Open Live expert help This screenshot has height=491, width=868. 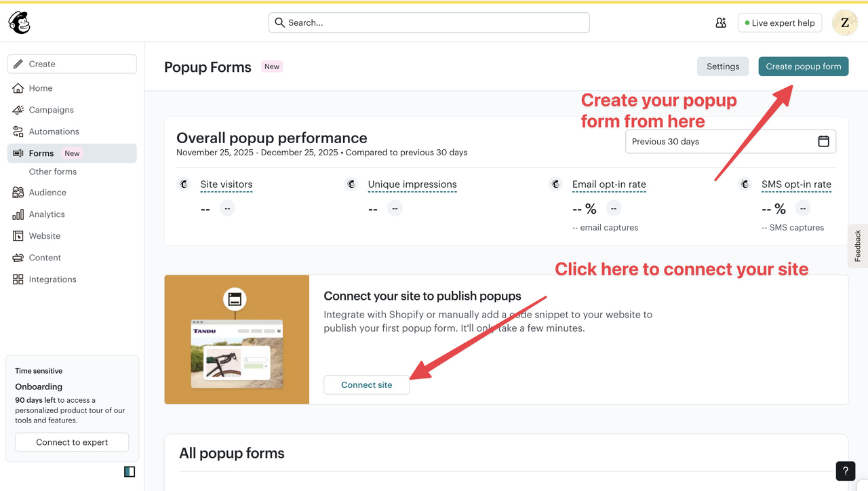point(779,22)
